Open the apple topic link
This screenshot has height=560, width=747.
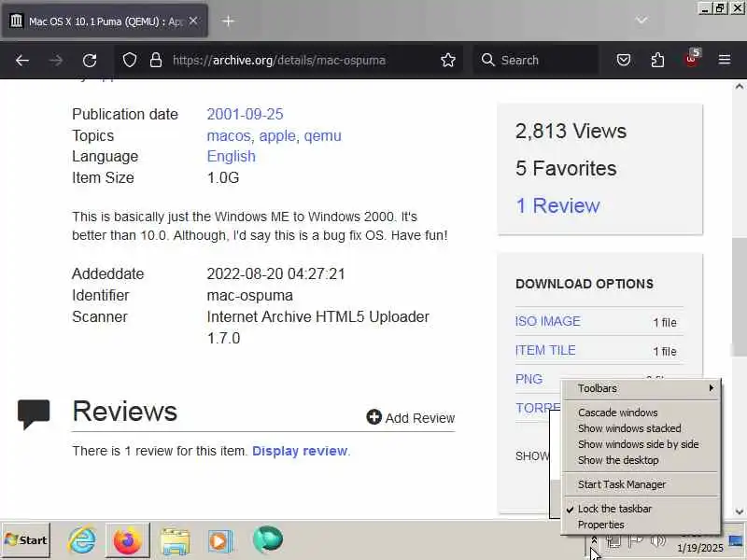click(x=277, y=135)
